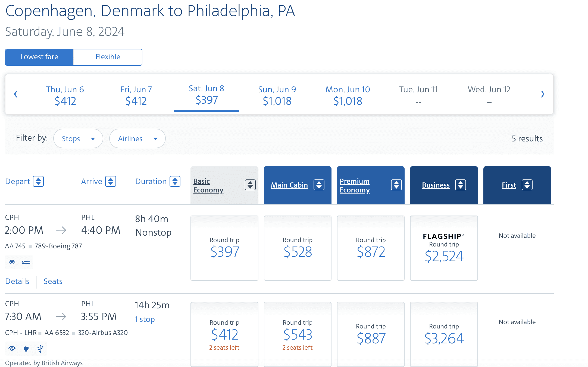588x367 pixels.
Task: Open Seats link for AA 745
Action: tap(53, 281)
